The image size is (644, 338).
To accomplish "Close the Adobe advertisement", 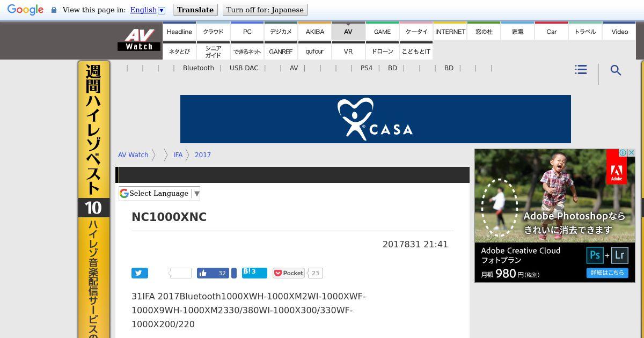I will (631, 153).
